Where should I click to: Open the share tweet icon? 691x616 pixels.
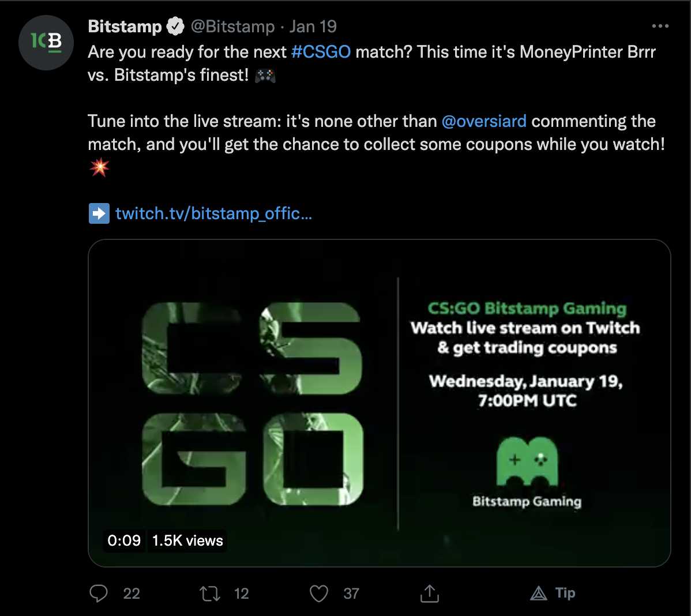[x=430, y=594]
